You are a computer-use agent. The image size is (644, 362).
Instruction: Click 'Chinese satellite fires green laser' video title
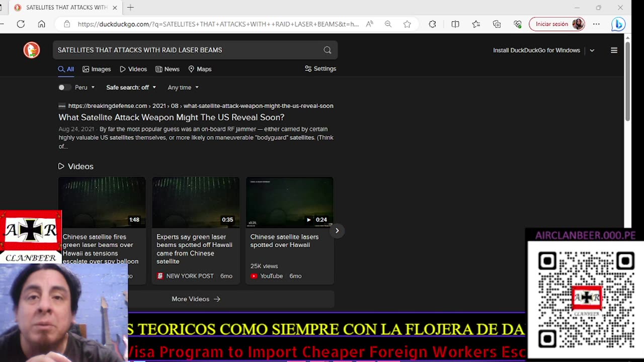pyautogui.click(x=101, y=249)
